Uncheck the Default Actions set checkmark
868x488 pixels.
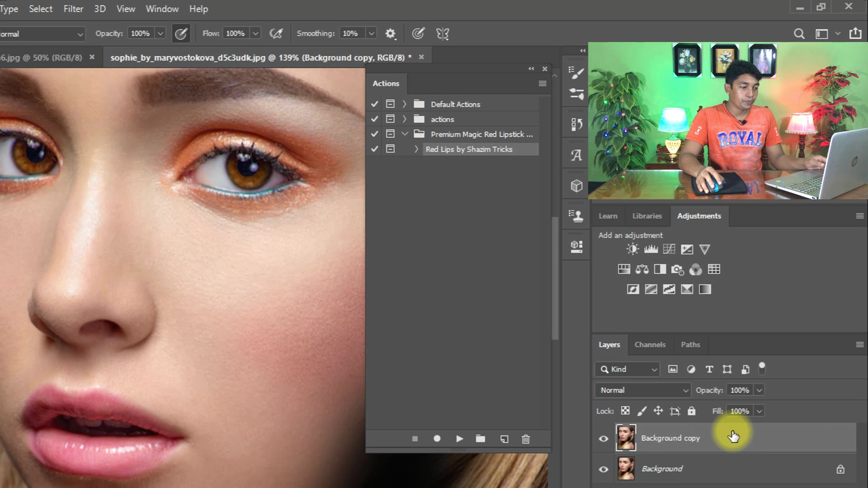(374, 104)
